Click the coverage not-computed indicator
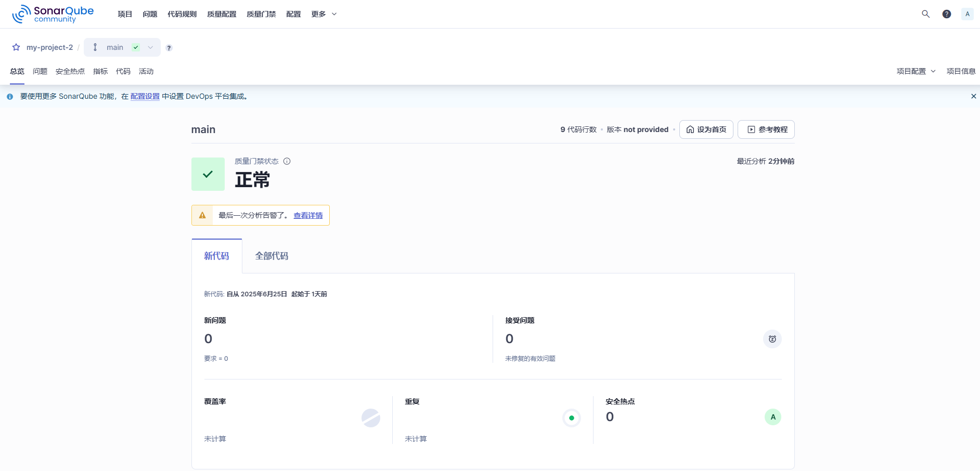Screen dimensions: 980x471 tap(370, 418)
